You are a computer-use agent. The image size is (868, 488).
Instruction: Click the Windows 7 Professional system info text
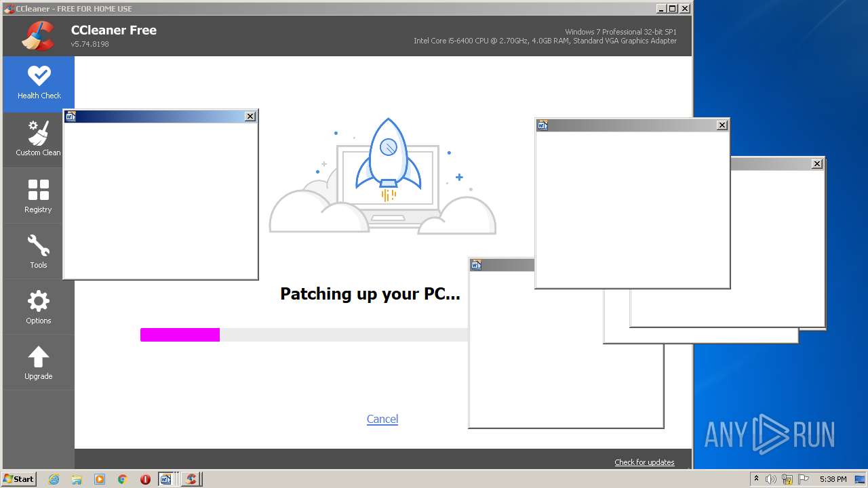tap(620, 32)
